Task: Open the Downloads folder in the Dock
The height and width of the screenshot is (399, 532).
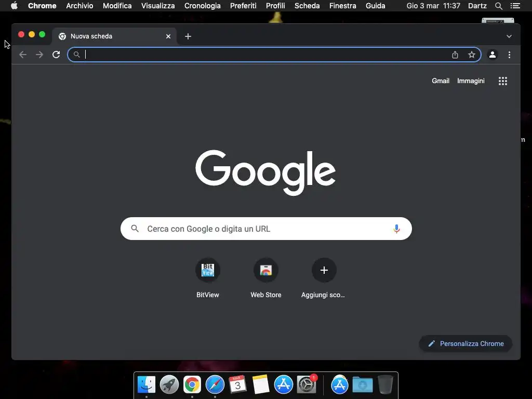Action: tap(362, 385)
